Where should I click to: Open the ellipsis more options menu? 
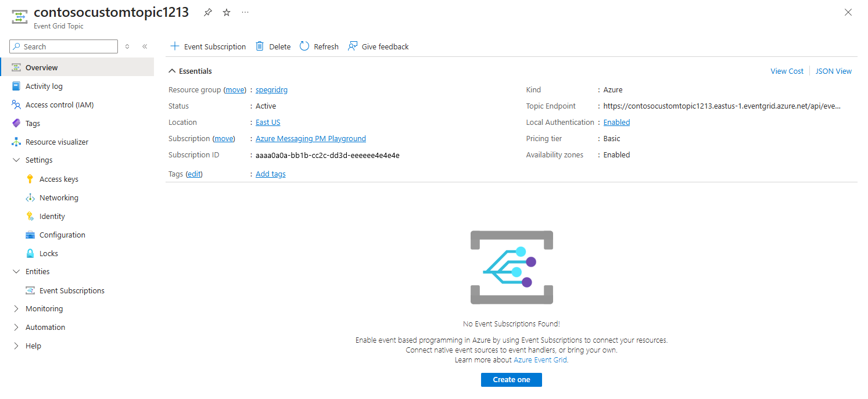coord(245,12)
